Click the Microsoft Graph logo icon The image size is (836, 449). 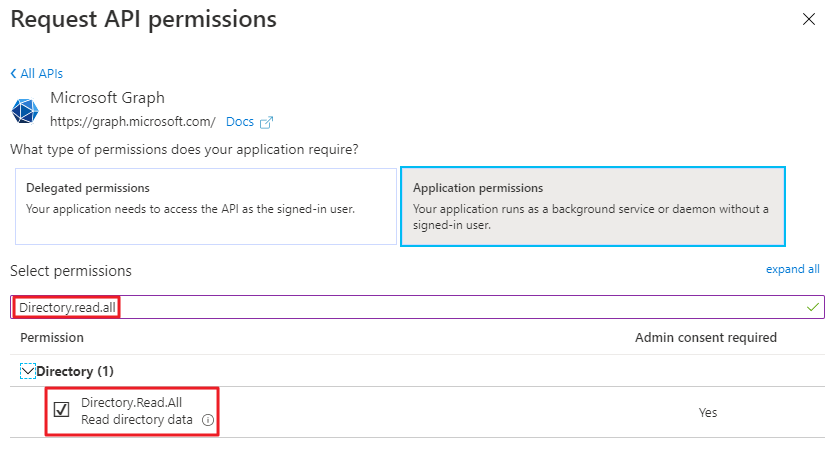point(25,111)
